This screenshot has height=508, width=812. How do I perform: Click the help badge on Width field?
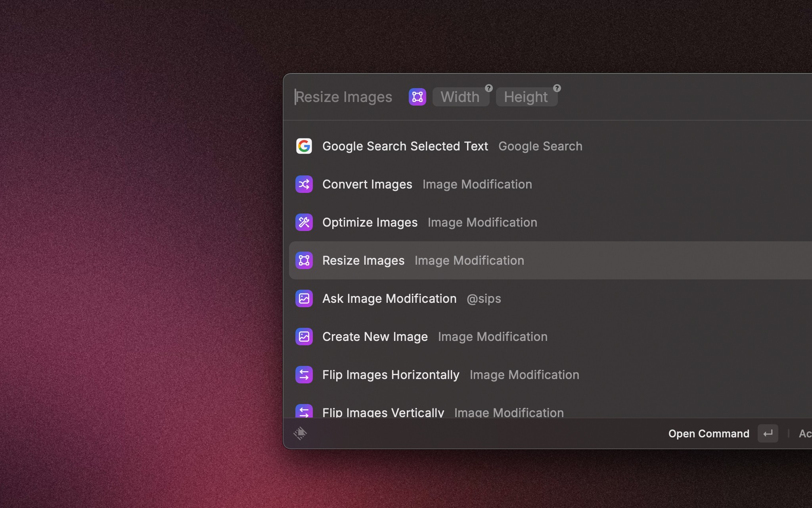coord(489,88)
